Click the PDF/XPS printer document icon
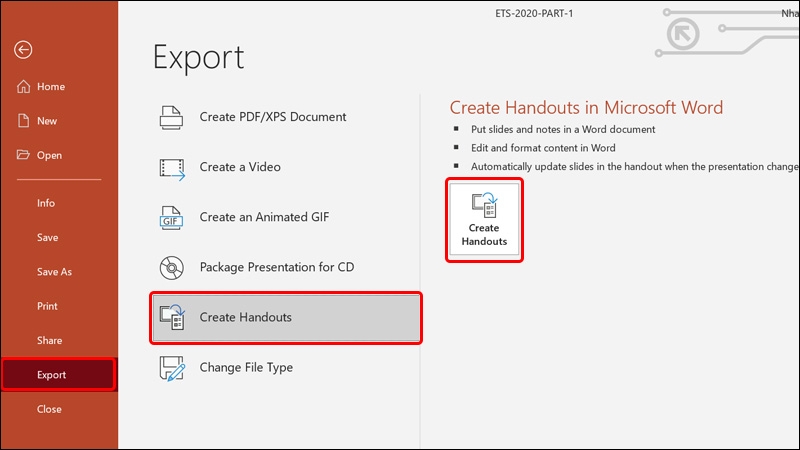 click(x=171, y=117)
